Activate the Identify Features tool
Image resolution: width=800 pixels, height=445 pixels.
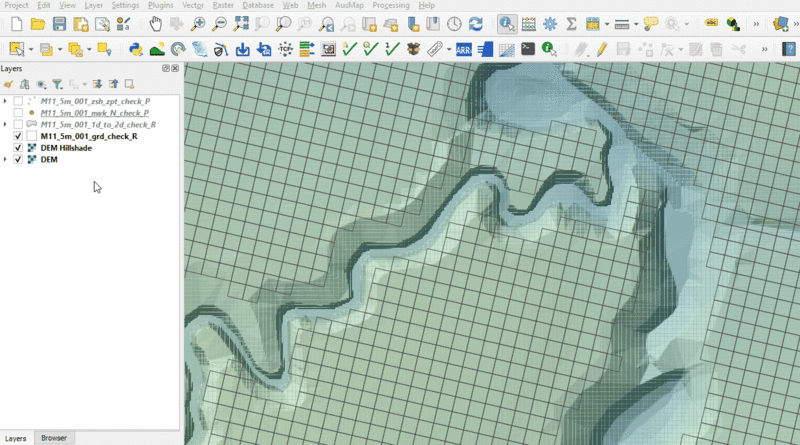507,23
